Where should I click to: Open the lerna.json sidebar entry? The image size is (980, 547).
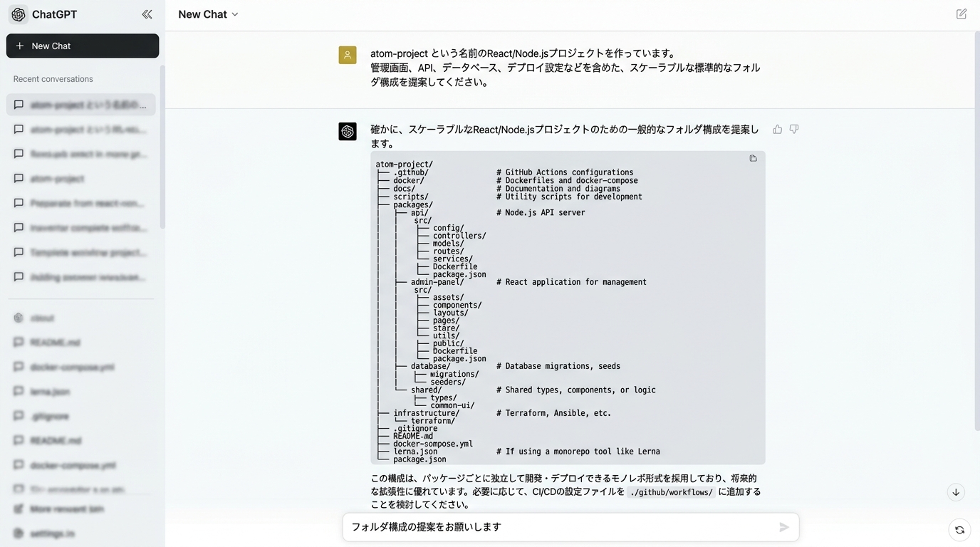tap(50, 392)
